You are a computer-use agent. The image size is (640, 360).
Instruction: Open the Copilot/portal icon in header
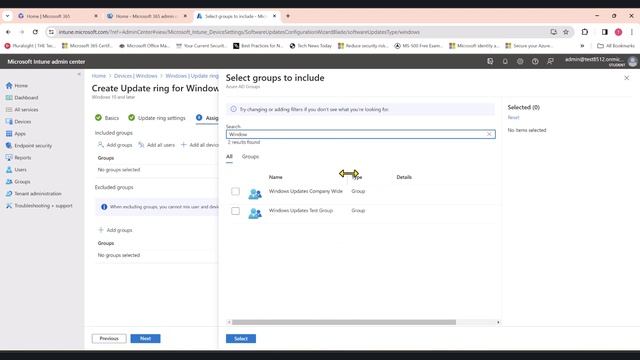[x=490, y=62]
